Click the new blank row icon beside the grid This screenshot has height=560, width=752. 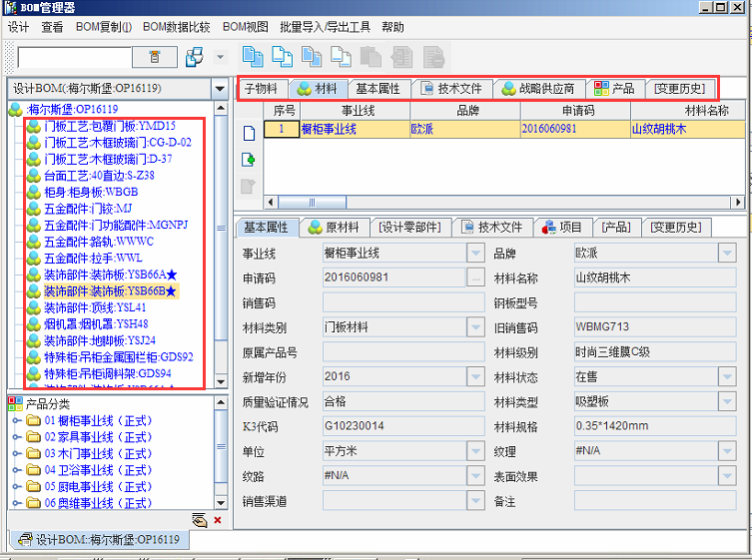point(250,133)
